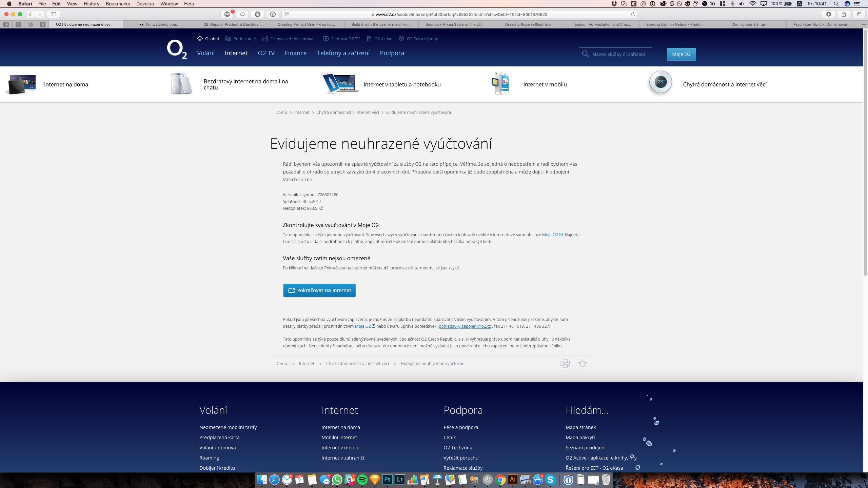Viewport: 868px width, 488px height.
Task: Toggle Reader view icon in address bar
Action: (x=287, y=14)
